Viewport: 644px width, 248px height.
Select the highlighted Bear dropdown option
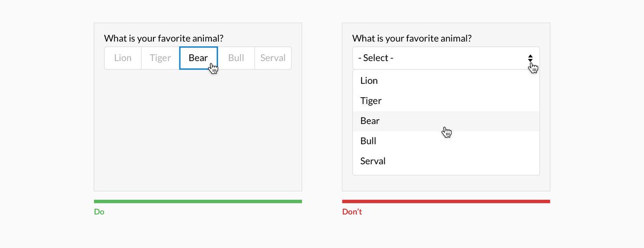(370, 121)
